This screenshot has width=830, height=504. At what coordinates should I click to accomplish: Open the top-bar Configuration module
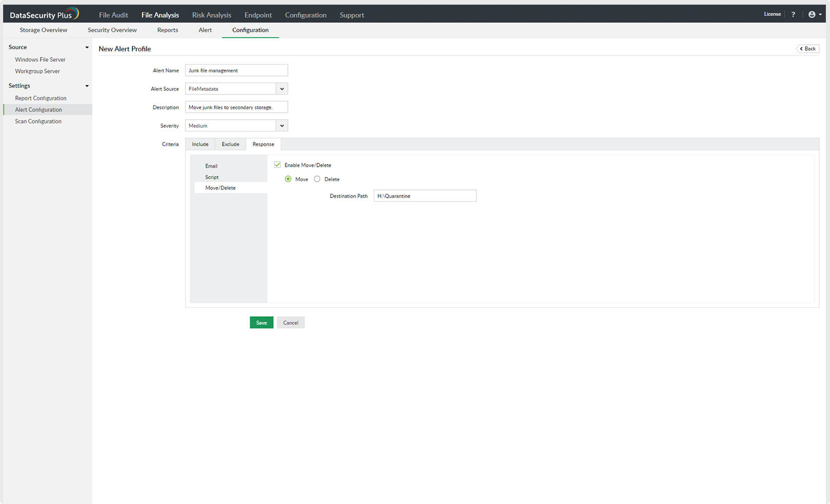click(x=305, y=15)
